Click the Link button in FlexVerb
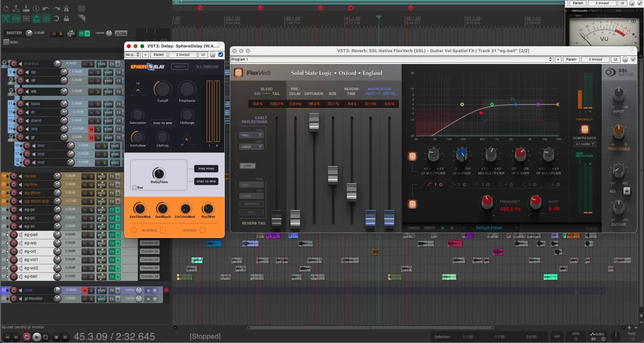This screenshot has width=644, height=343. (248, 166)
